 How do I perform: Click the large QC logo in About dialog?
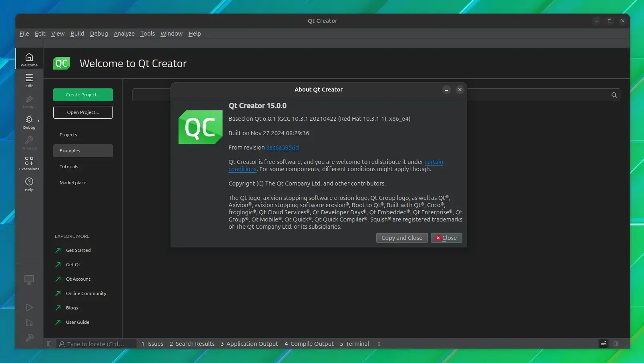click(201, 127)
